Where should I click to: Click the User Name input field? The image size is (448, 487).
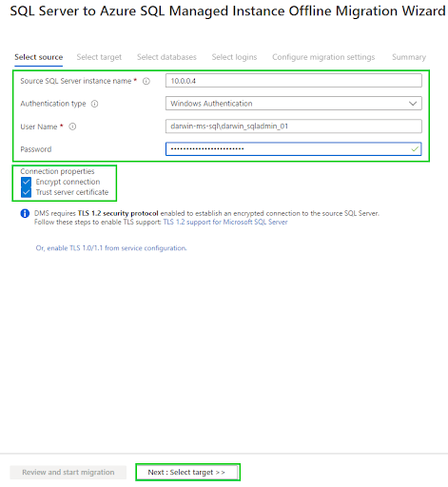[x=294, y=127]
